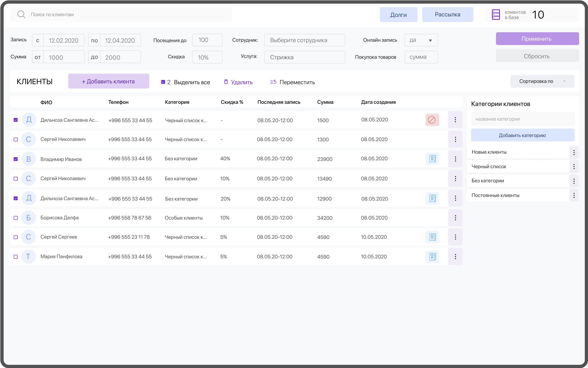Image resolution: width=588 pixels, height=368 pixels.
Task: Open Долги section
Action: click(x=399, y=15)
